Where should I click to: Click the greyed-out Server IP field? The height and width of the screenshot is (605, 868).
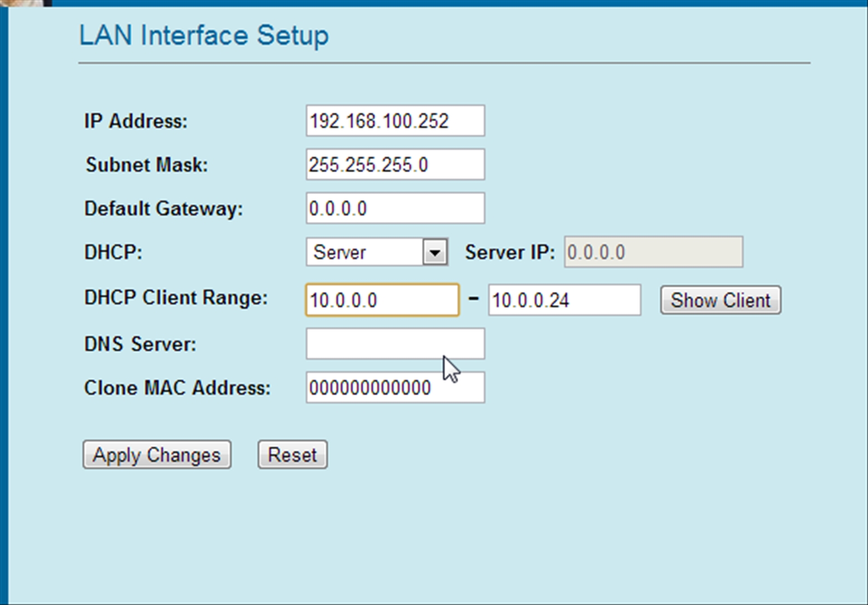click(x=653, y=252)
